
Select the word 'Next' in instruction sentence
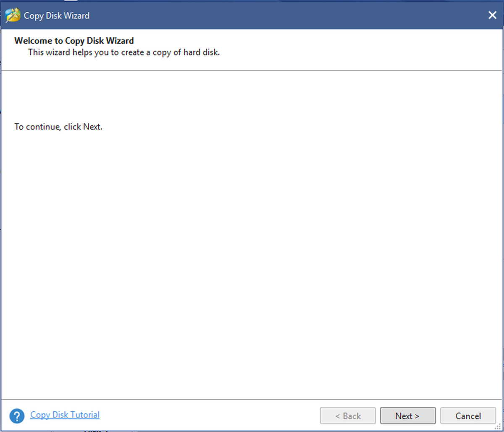click(x=92, y=126)
